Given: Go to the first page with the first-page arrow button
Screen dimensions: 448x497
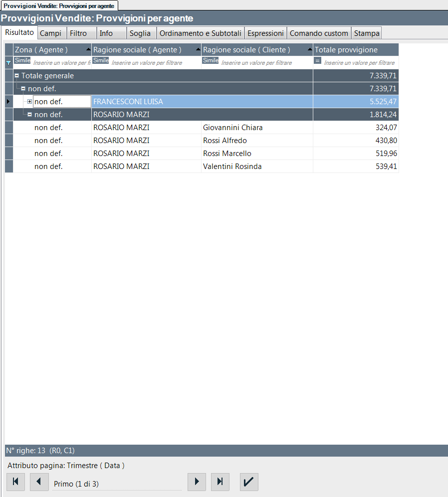Looking at the screenshot, I should (x=15, y=482).
